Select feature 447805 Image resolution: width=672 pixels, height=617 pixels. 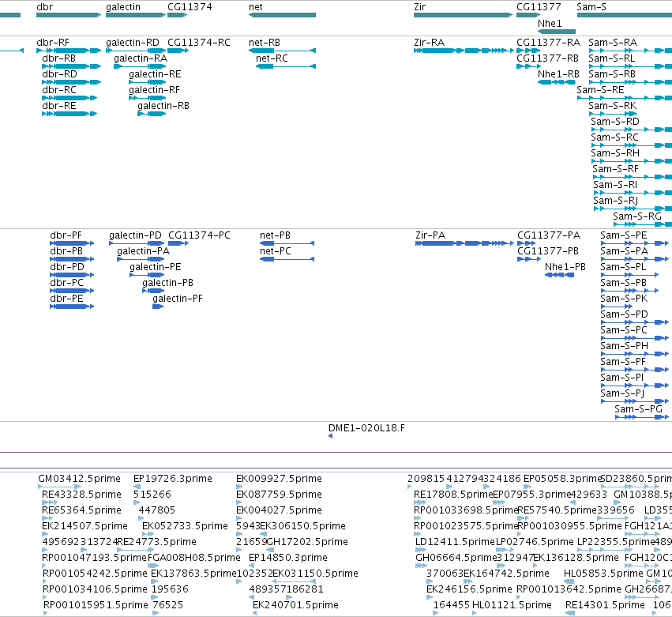141,518
